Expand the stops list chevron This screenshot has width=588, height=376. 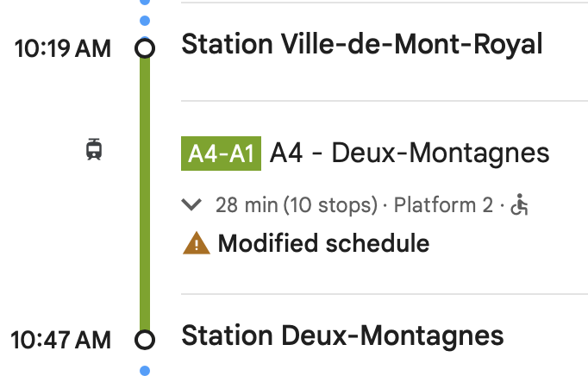(191, 205)
